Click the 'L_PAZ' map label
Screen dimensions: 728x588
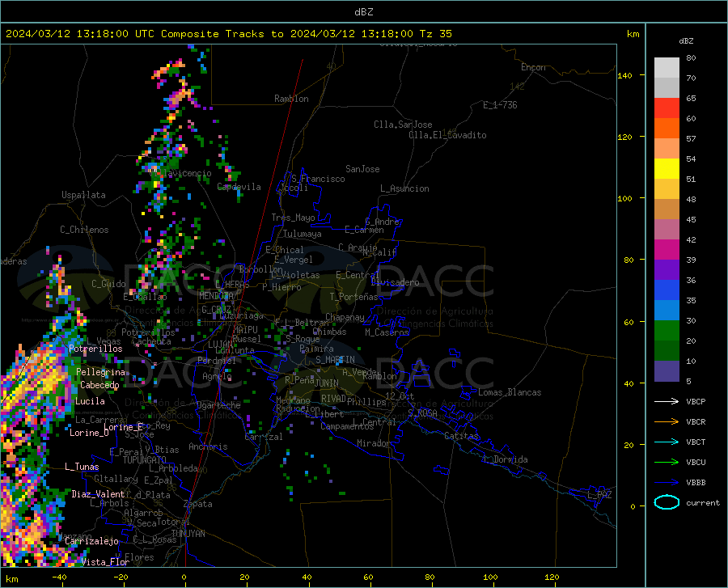[599, 495]
